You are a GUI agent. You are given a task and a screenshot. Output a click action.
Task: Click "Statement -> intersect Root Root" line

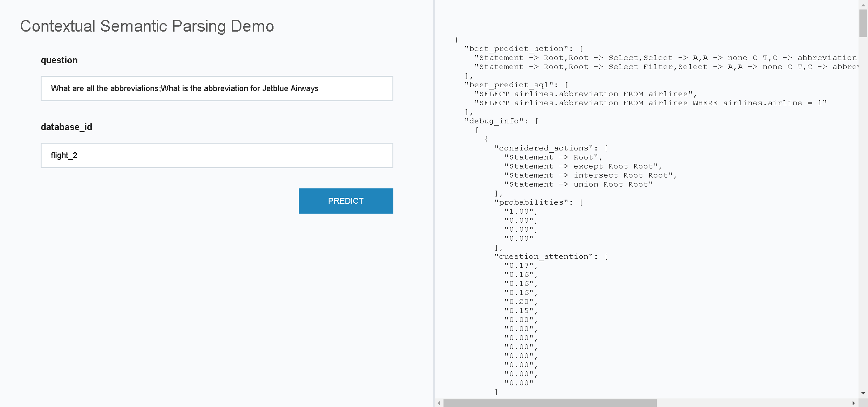[x=590, y=175]
